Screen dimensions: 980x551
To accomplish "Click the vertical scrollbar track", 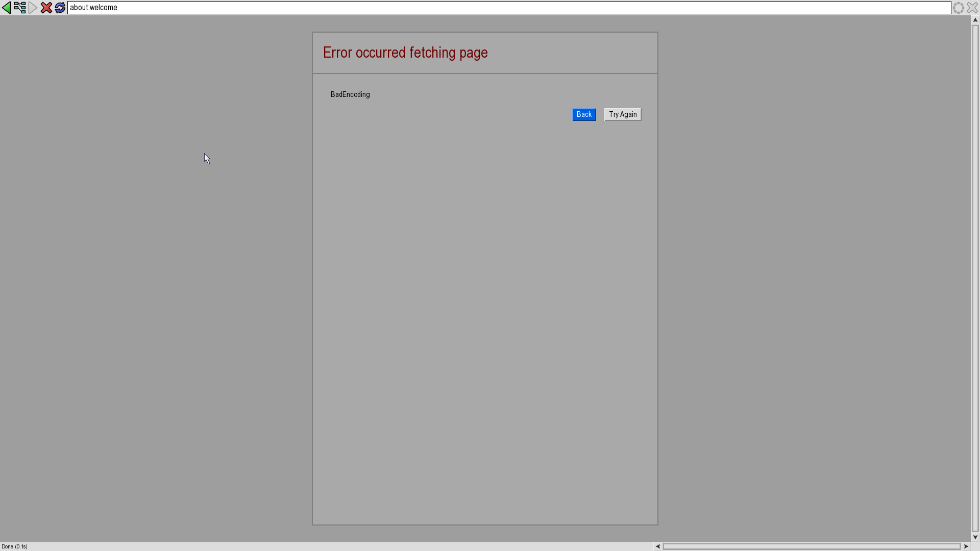I will coord(975,278).
